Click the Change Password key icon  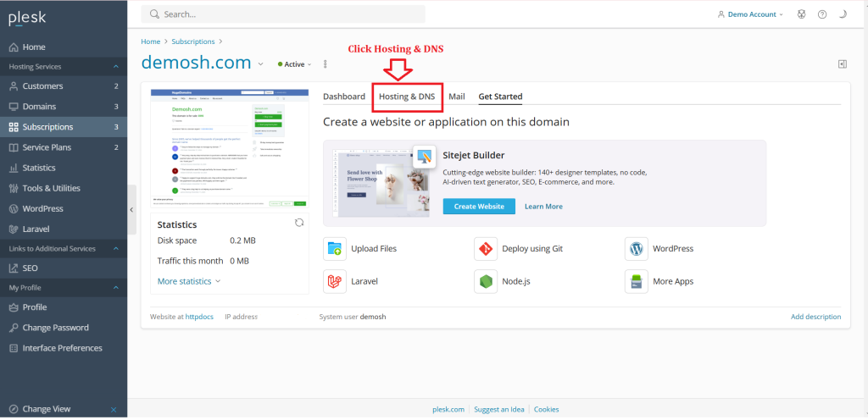click(x=14, y=328)
